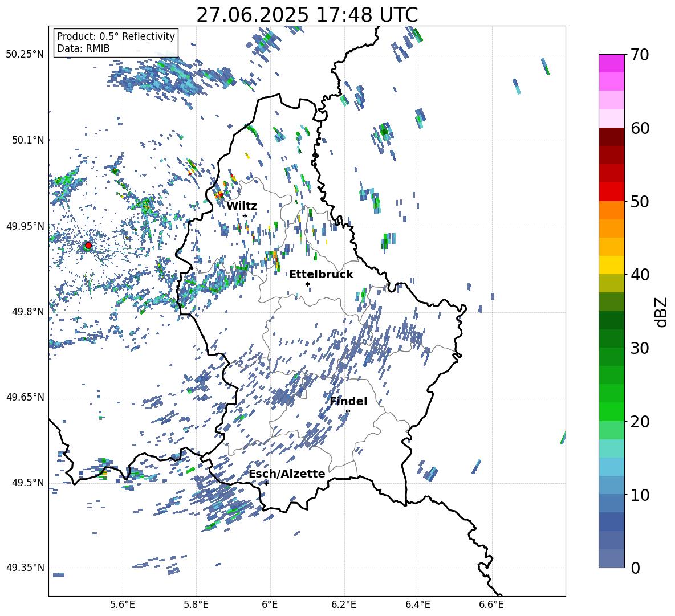This screenshot has width=675, height=616.
Task: Click the 'Data: RMIB' text
Action: [83, 48]
